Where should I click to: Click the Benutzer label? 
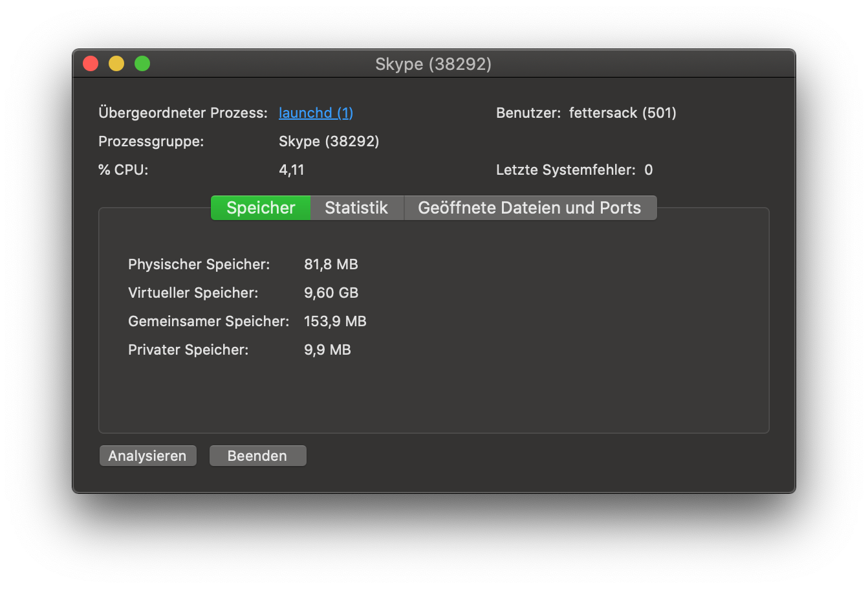click(x=528, y=113)
